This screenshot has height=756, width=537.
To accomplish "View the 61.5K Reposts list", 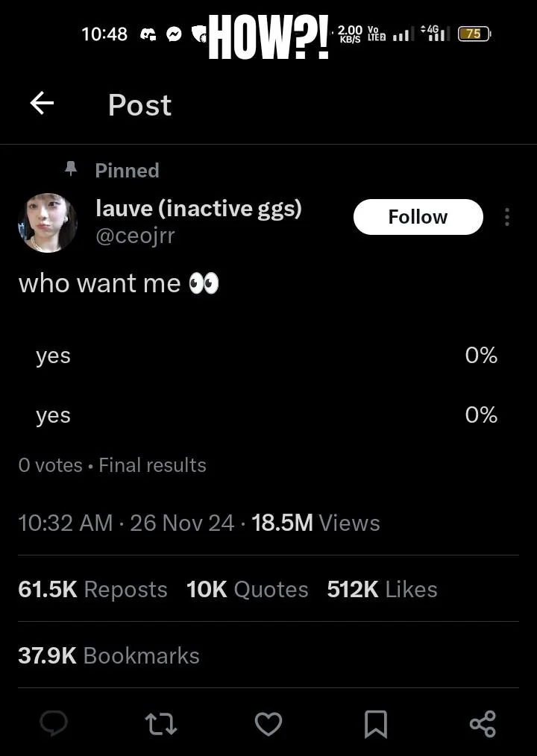I will [x=92, y=589].
